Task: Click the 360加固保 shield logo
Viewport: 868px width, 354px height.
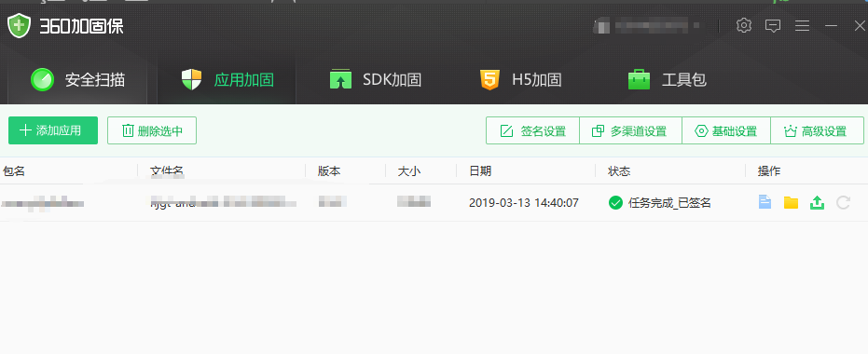Action: pyautogui.click(x=19, y=25)
